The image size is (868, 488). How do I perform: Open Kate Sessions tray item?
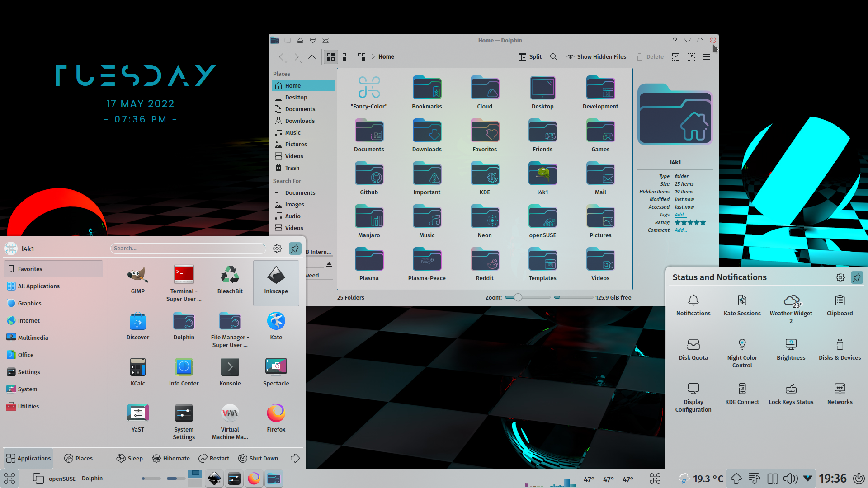[742, 305]
